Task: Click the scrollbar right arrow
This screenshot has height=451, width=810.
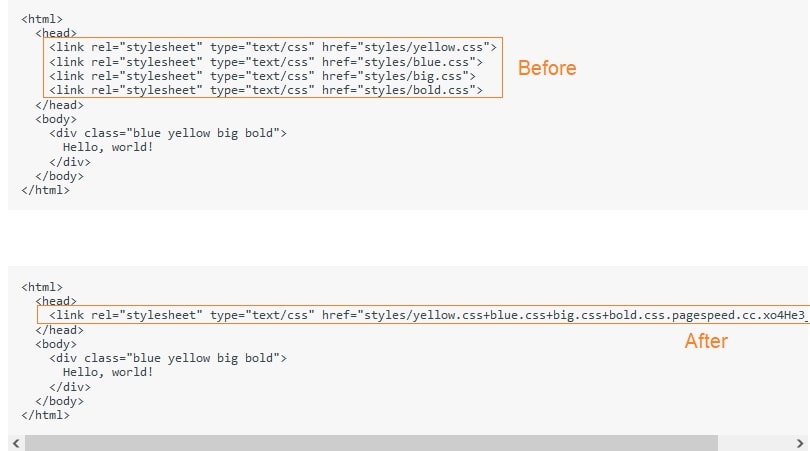Action: 800,442
